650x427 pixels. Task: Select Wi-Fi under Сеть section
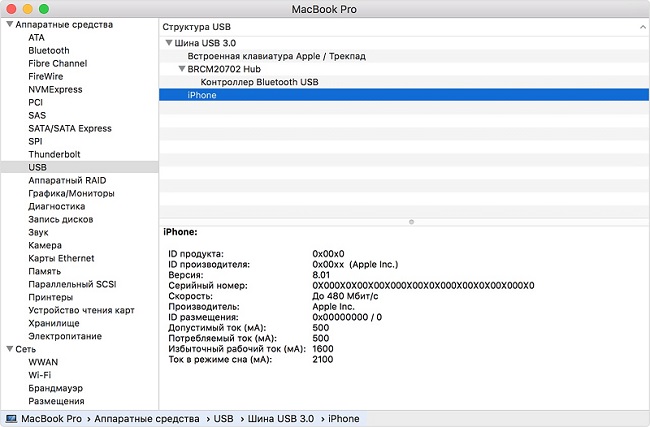click(41, 375)
